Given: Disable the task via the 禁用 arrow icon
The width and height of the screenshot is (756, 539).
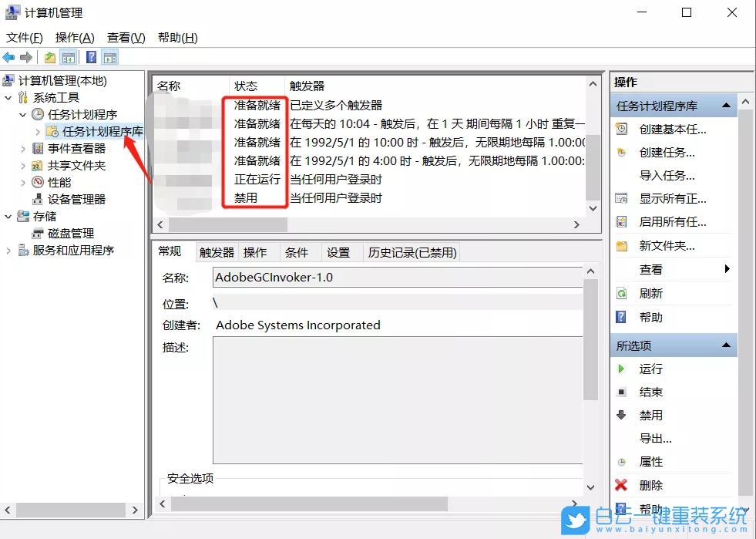Looking at the screenshot, I should (622, 415).
